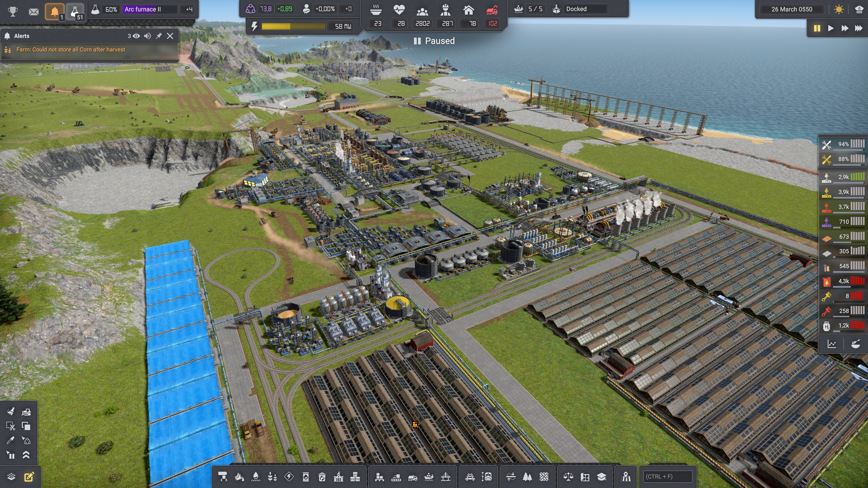The image size is (868, 488).
Task: Open the forestry trees build menu
Action: point(527,477)
